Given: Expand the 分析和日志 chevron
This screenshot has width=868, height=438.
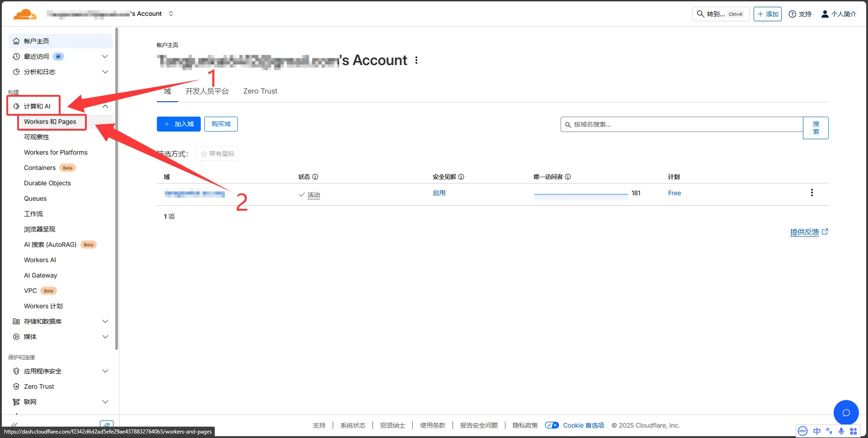Looking at the screenshot, I should point(105,72).
